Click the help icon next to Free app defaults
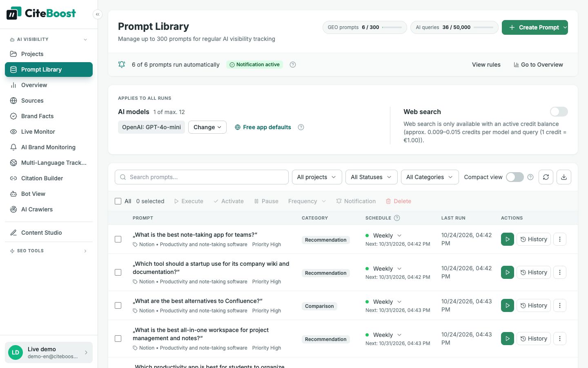Image resolution: width=588 pixels, height=368 pixels. tap(301, 127)
